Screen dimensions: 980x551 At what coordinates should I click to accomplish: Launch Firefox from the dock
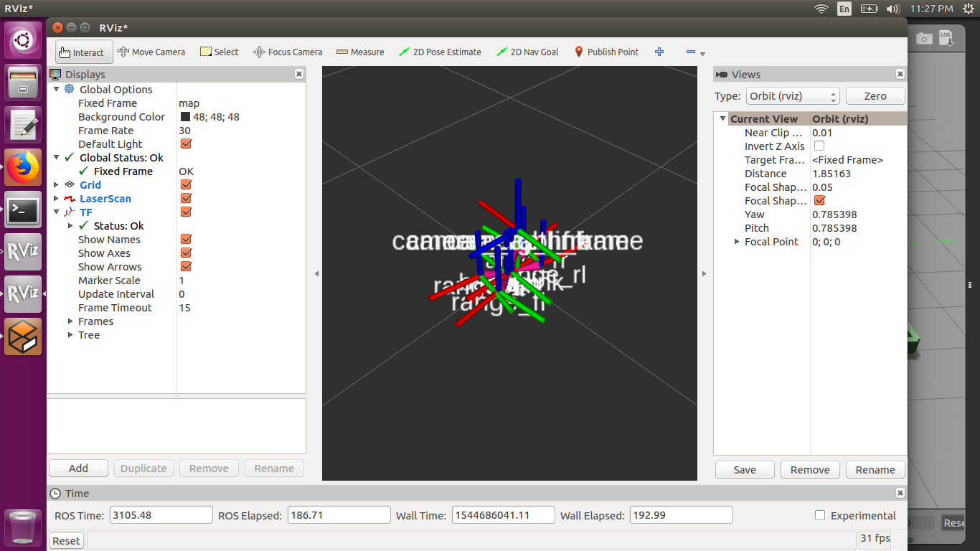click(x=23, y=167)
